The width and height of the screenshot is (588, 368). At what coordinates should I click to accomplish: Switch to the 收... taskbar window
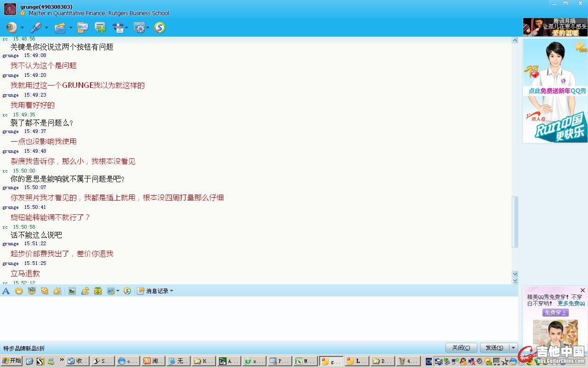click(x=77, y=361)
